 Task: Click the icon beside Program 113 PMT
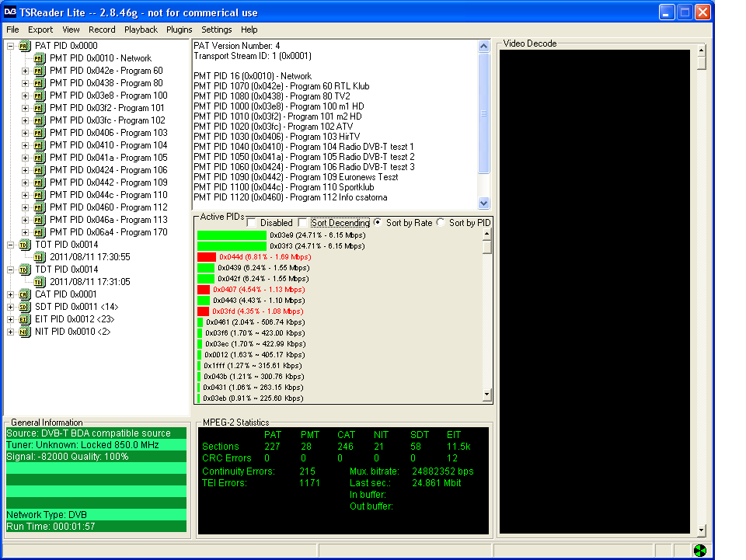tap(40, 220)
